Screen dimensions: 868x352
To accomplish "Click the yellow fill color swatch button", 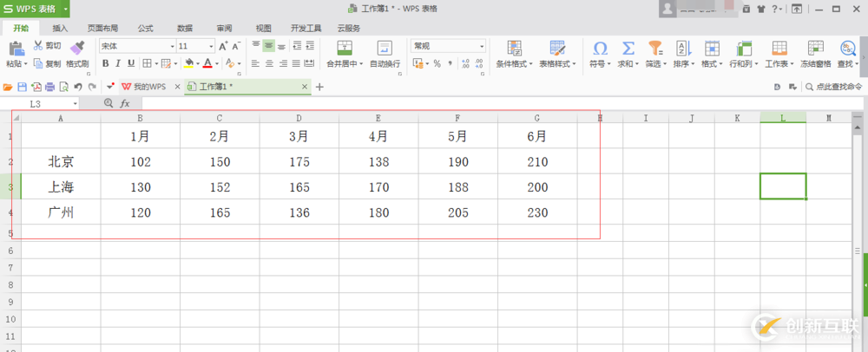I will [188, 63].
